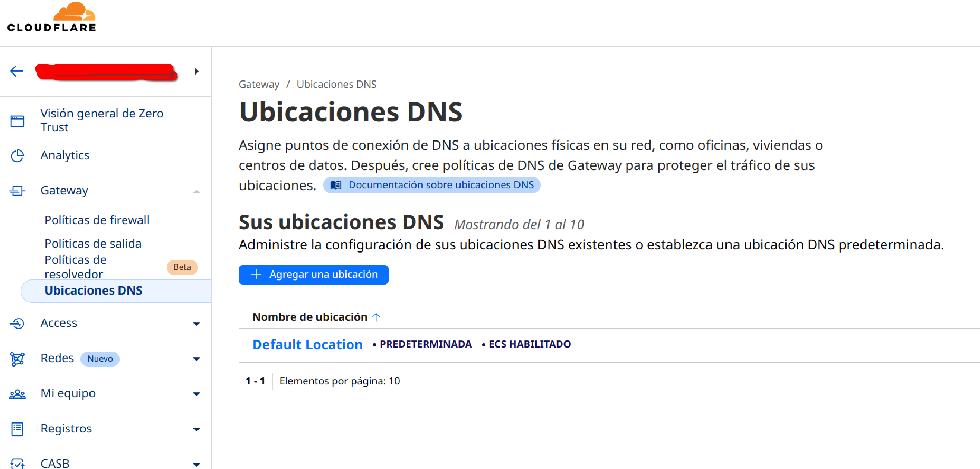Screen dimensions: 980x469
Task: Click the Gateway sidebar icon
Action: point(17,191)
